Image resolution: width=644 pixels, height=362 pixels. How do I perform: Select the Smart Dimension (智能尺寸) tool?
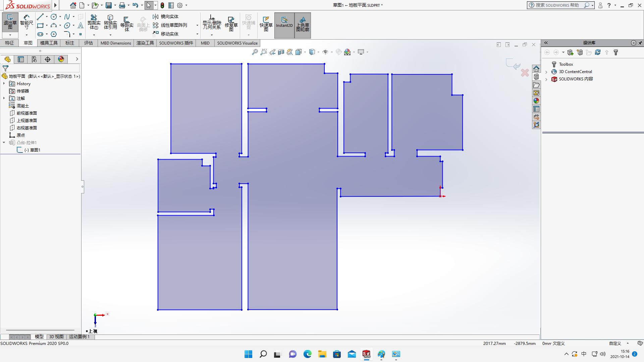pos(26,22)
